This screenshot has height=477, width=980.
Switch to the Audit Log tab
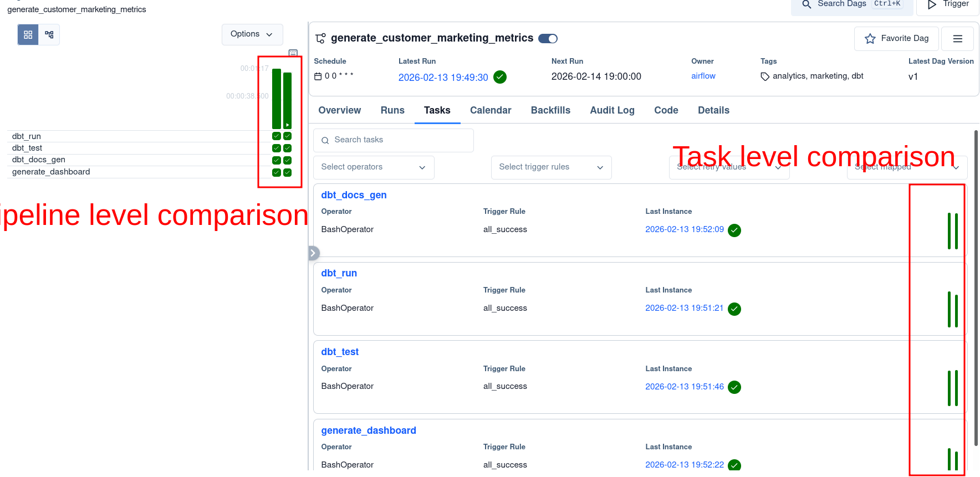click(x=612, y=110)
